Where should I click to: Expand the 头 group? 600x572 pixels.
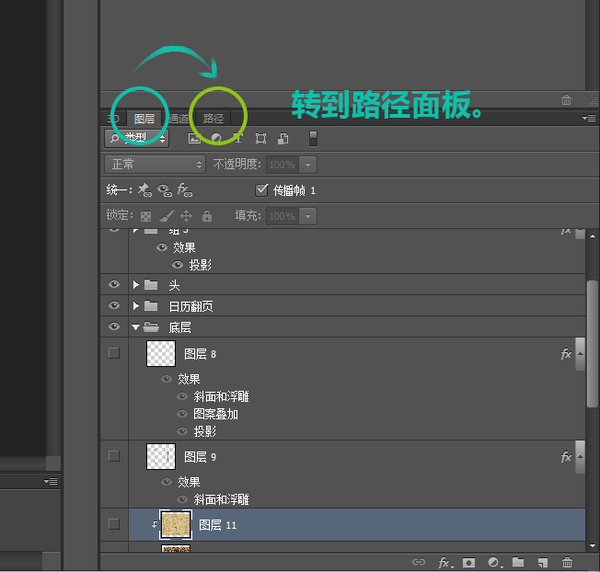135,285
